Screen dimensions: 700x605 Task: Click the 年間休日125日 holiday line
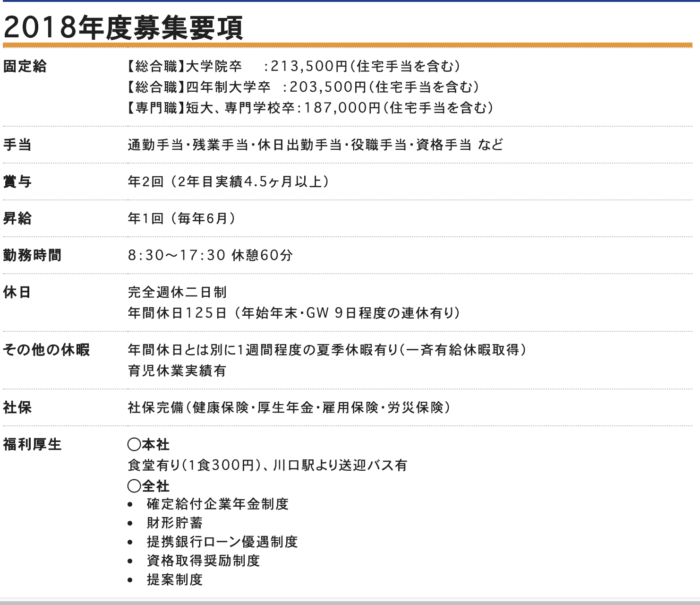pyautogui.click(x=293, y=313)
